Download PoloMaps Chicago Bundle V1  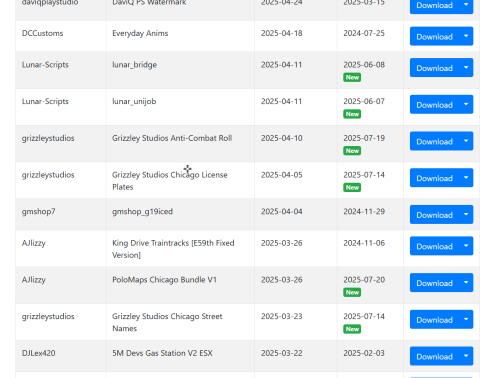coord(434,283)
